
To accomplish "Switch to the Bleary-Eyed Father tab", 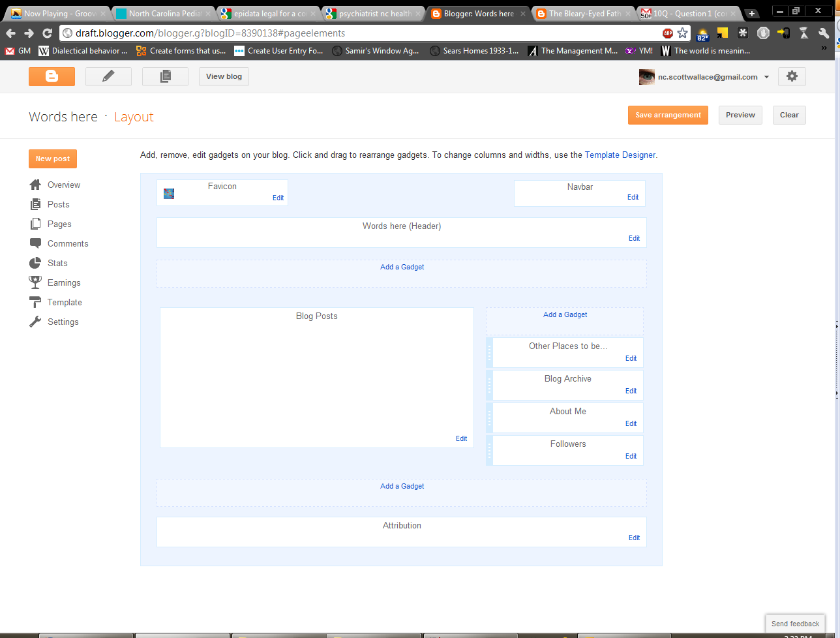I will 583,13.
